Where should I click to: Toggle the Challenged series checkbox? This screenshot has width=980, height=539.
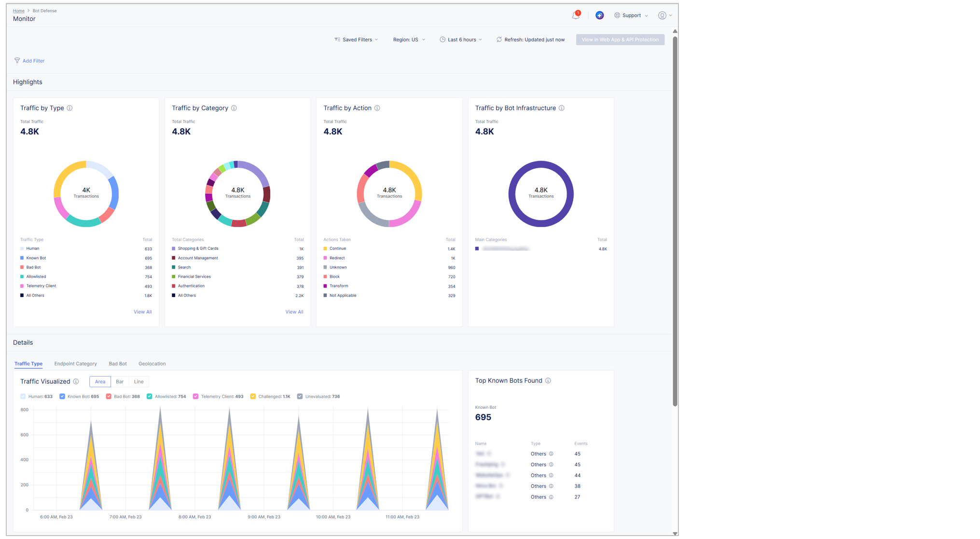tap(253, 396)
